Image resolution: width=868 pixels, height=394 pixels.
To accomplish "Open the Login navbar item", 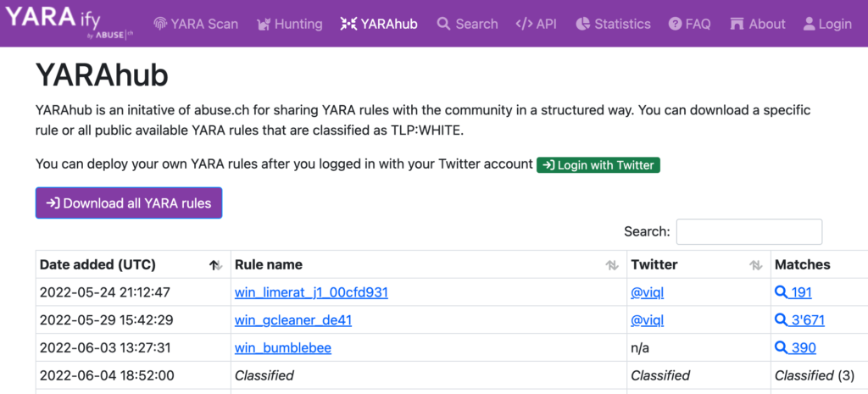I will click(x=827, y=24).
